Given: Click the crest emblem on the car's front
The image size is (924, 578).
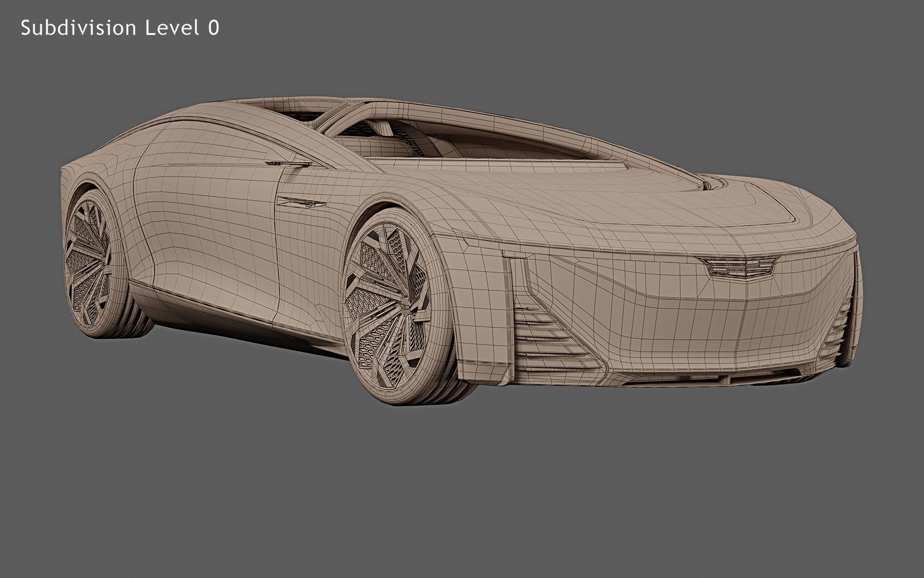Looking at the screenshot, I should [738, 268].
